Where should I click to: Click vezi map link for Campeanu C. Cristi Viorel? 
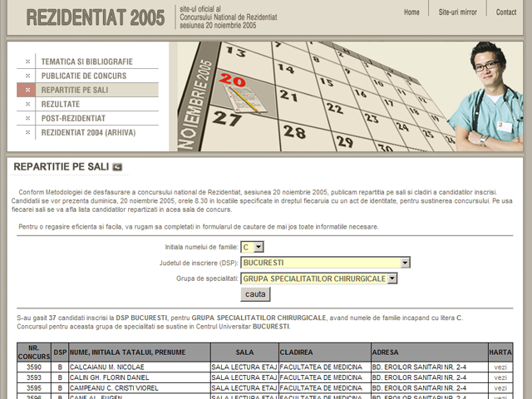[x=500, y=387]
